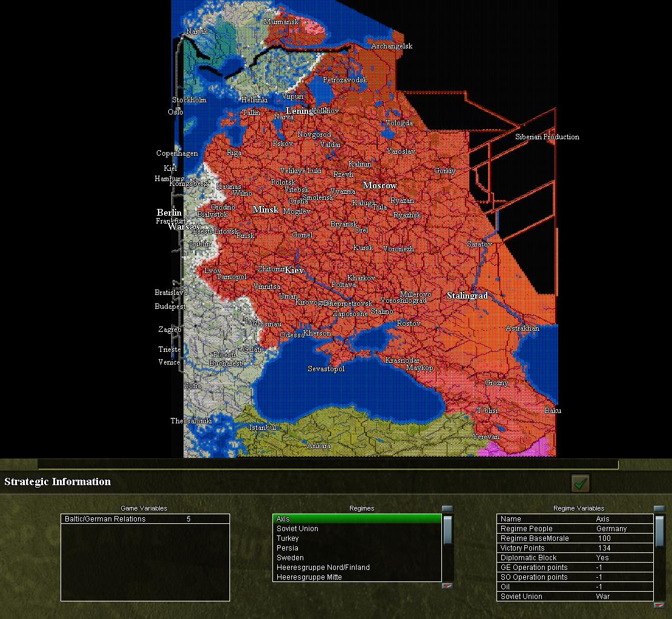
Task: Click Saratov on the strategic map
Action: click(x=479, y=244)
